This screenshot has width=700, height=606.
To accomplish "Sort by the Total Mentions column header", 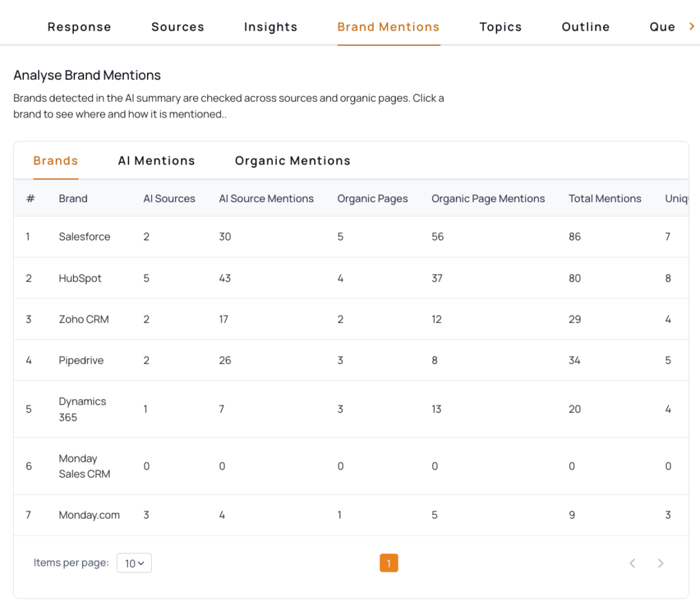I will pos(604,199).
